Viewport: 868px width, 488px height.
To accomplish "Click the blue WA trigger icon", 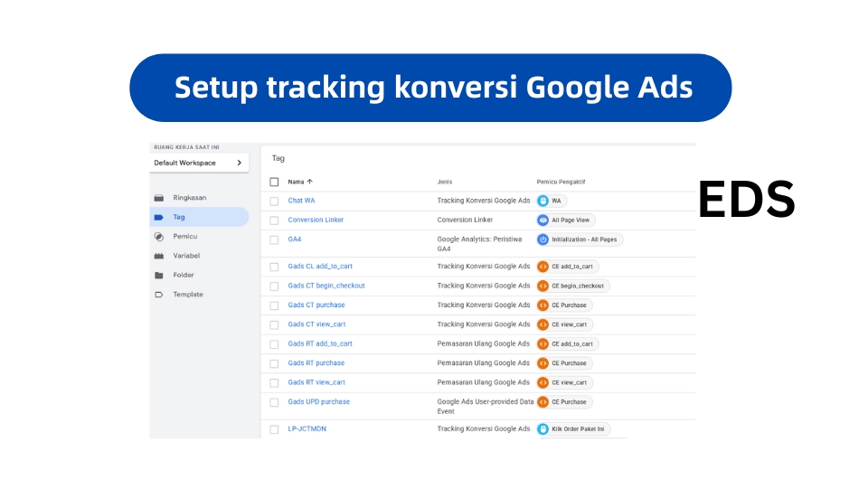I will click(542, 201).
